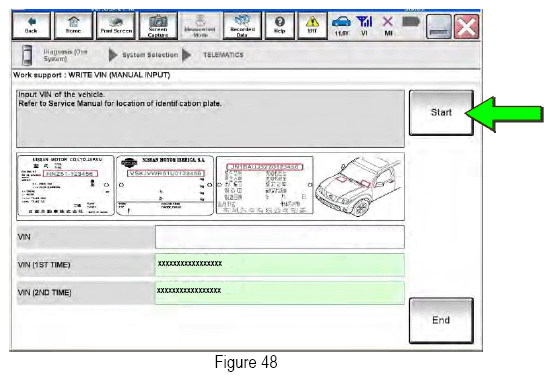This screenshot has width=553, height=381.
Task: Select the Measurement Mode icon
Action: click(200, 25)
